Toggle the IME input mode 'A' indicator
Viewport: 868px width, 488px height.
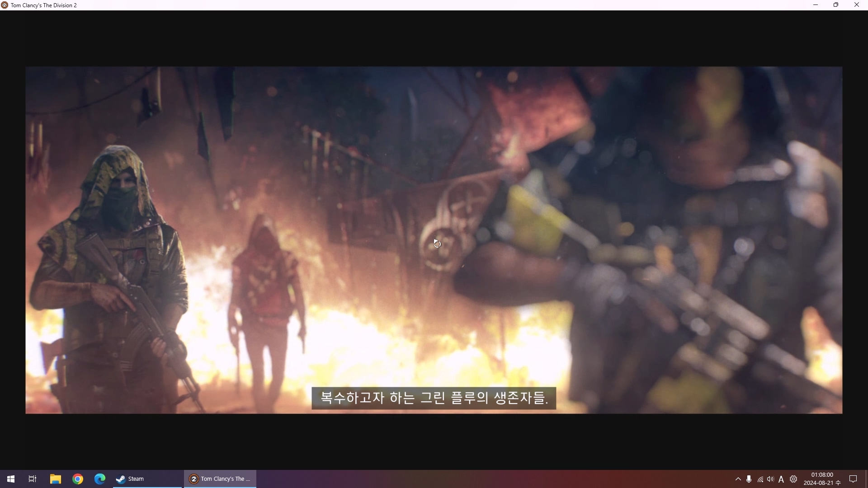781,479
